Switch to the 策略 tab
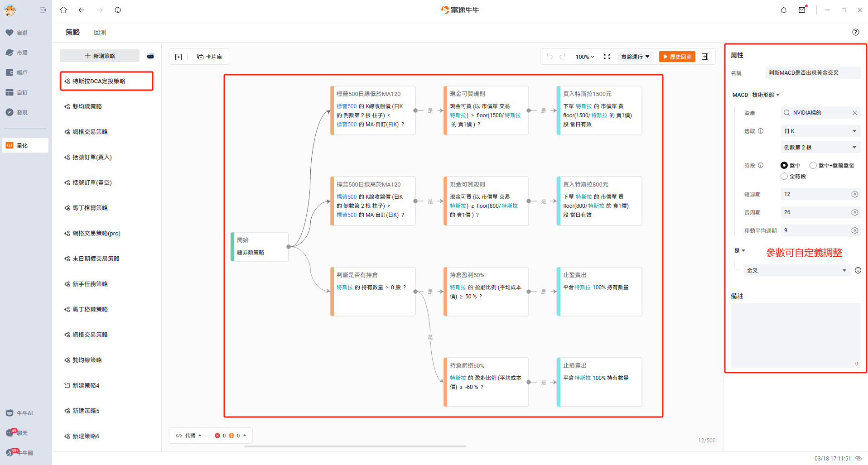The height and width of the screenshot is (465, 868). [72, 32]
